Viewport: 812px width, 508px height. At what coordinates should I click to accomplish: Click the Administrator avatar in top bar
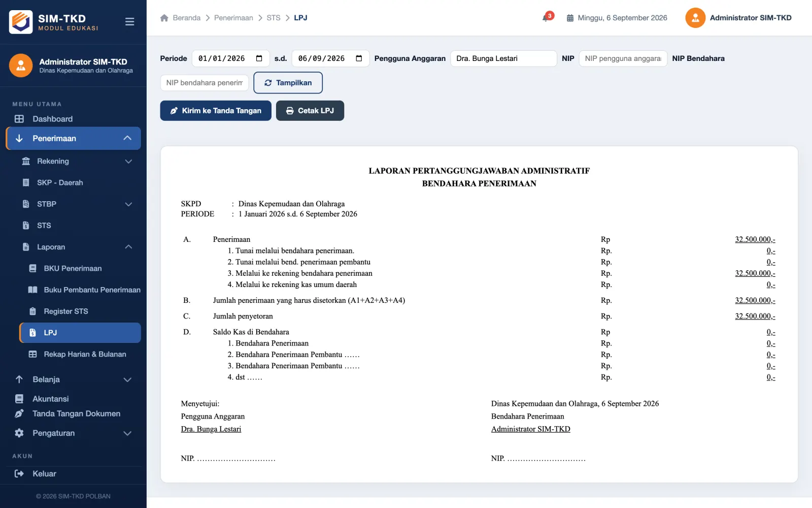[695, 18]
